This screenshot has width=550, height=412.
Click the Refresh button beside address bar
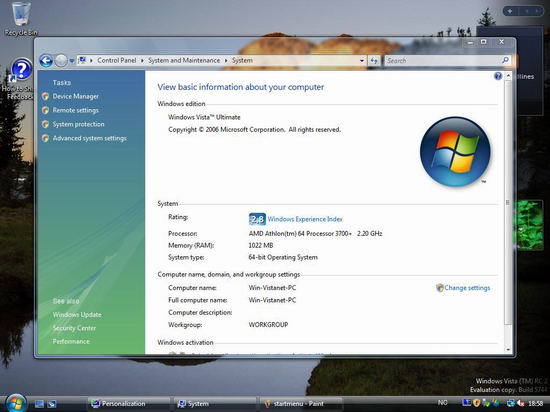pos(374,61)
